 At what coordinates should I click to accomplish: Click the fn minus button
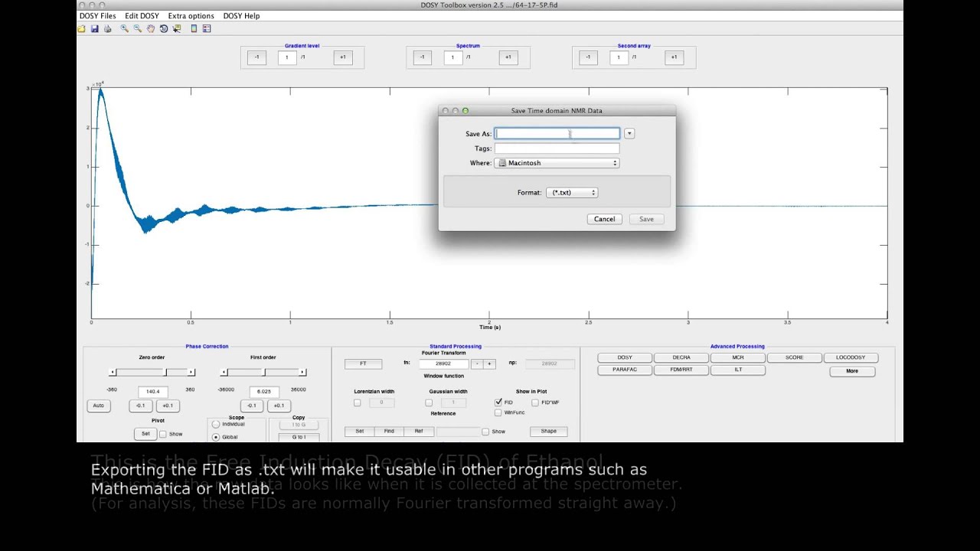(x=476, y=364)
